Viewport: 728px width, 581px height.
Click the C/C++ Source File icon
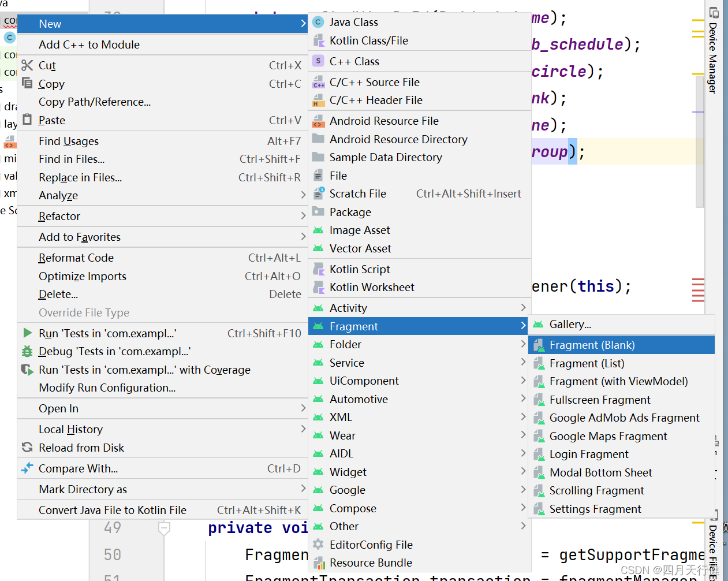point(318,82)
